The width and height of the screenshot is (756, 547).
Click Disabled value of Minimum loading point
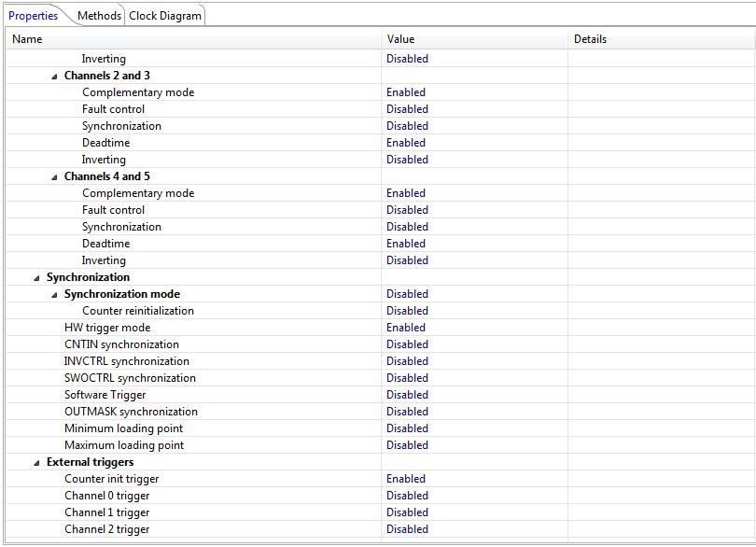click(x=408, y=428)
